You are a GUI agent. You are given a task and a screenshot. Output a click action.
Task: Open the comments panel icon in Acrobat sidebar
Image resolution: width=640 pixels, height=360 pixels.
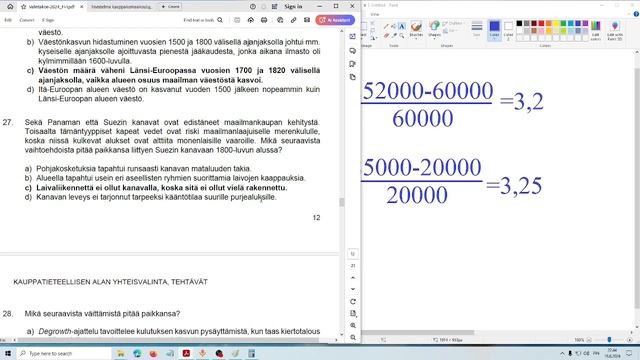353,51
